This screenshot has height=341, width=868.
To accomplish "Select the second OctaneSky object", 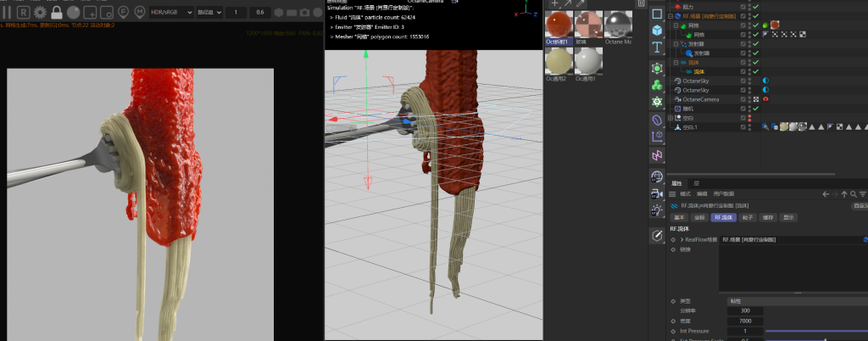I will [695, 90].
